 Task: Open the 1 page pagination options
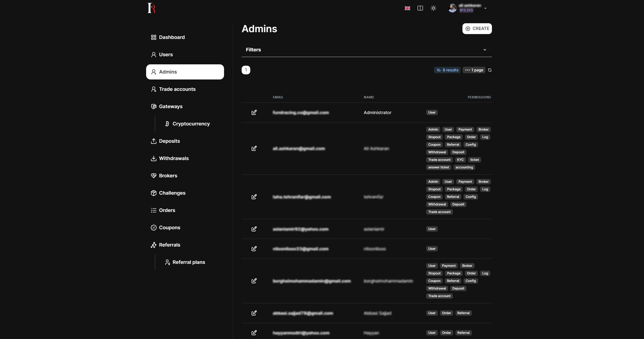click(474, 70)
